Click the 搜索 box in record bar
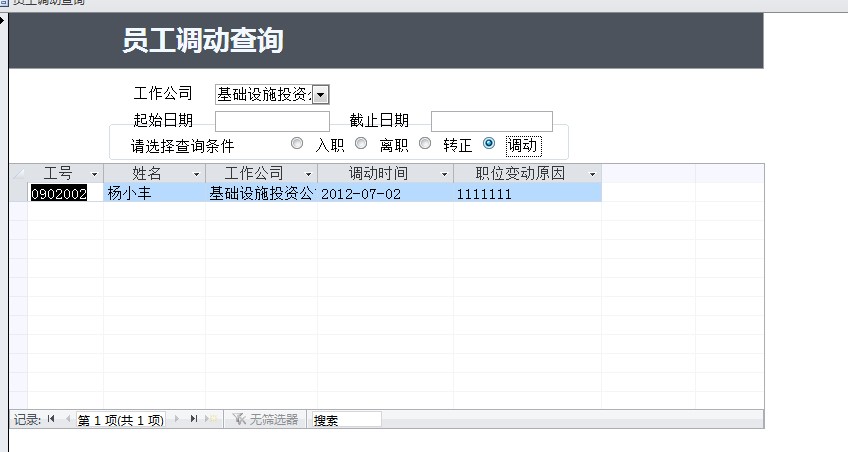This screenshot has width=848, height=452. 346,420
